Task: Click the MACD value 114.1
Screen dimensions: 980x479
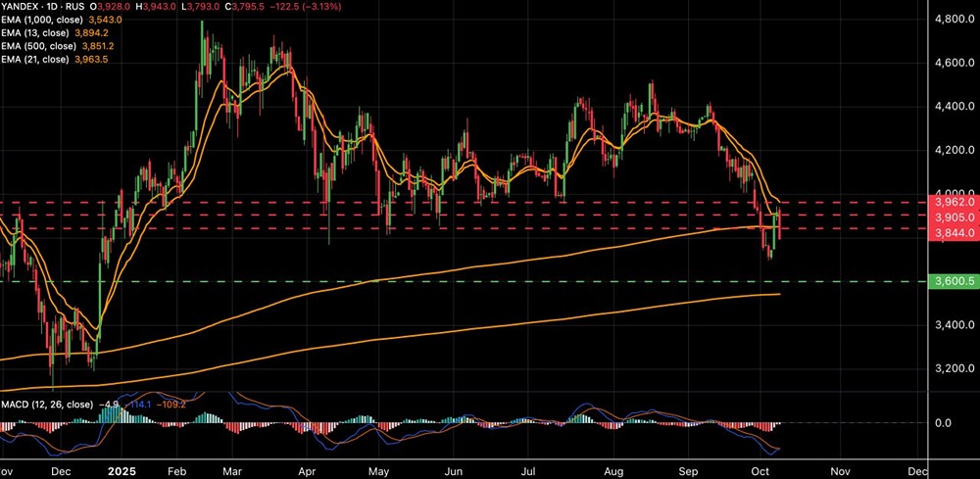Action: (136, 405)
